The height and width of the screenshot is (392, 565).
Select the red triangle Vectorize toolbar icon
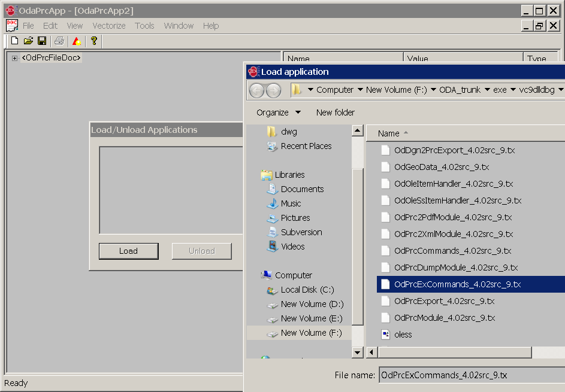pyautogui.click(x=76, y=40)
